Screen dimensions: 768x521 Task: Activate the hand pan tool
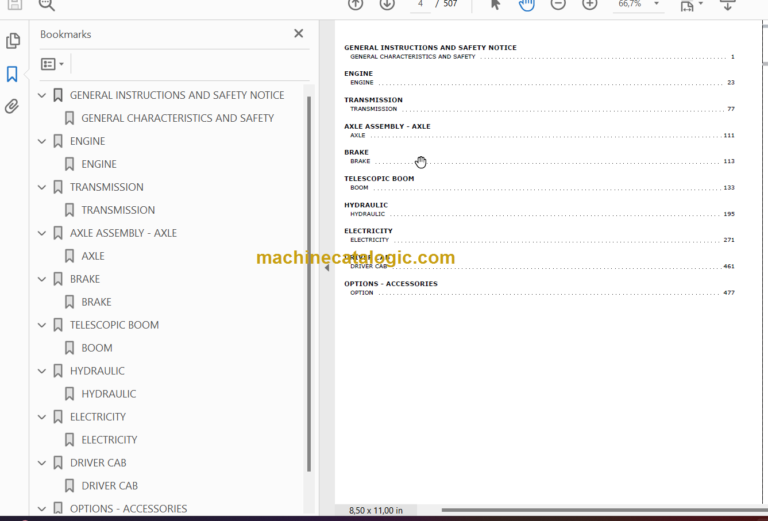click(x=527, y=5)
